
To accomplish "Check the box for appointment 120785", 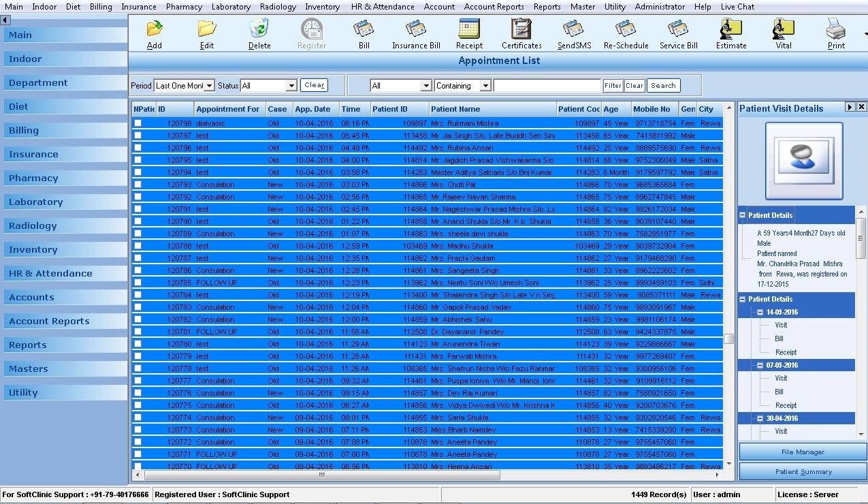I will 138,283.
